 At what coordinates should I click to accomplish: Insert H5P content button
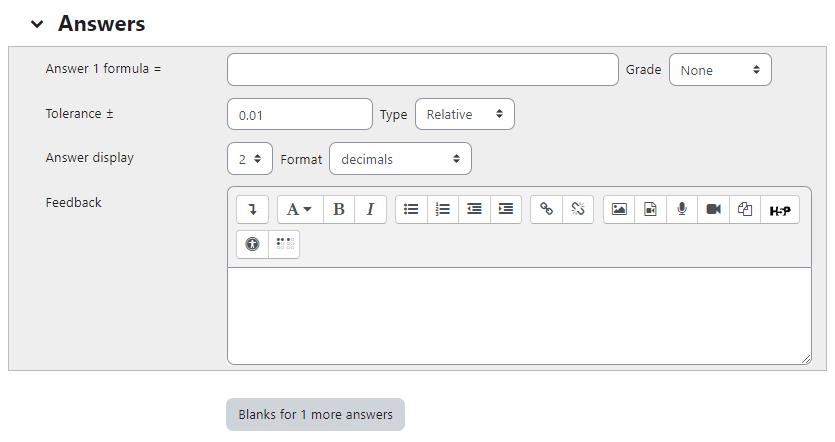point(780,209)
